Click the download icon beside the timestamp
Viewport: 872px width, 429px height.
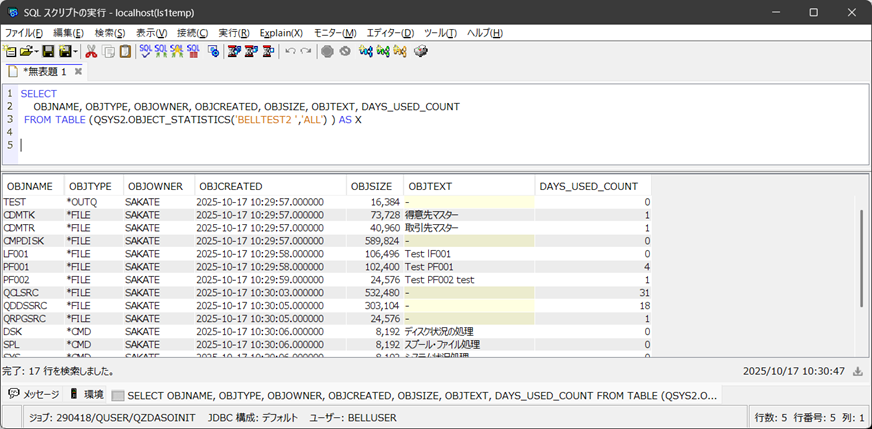(x=857, y=371)
